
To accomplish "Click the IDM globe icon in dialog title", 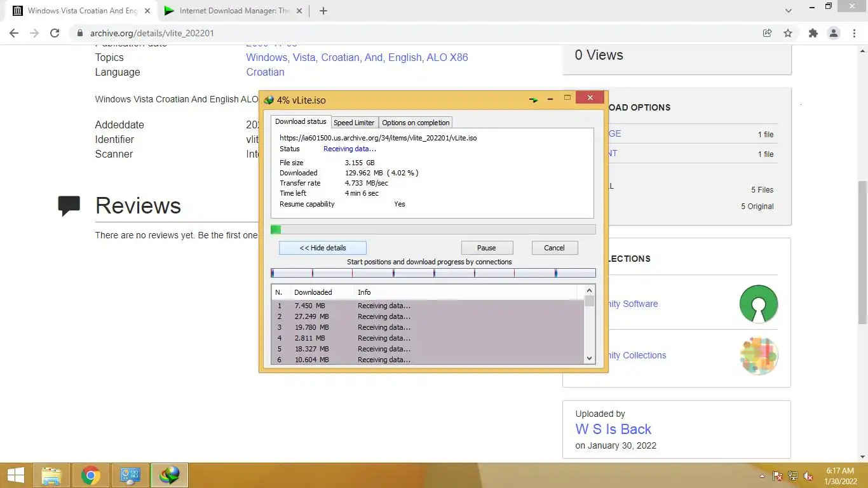I will 269,100.
